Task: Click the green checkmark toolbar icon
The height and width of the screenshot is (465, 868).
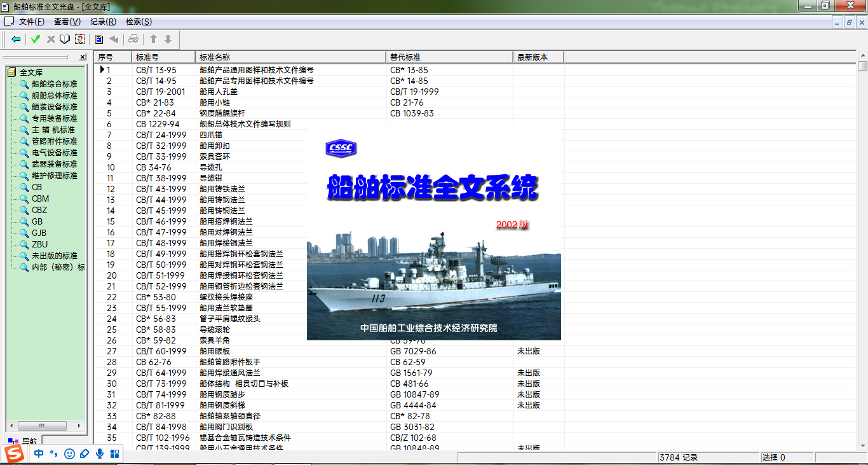Action: (x=36, y=39)
